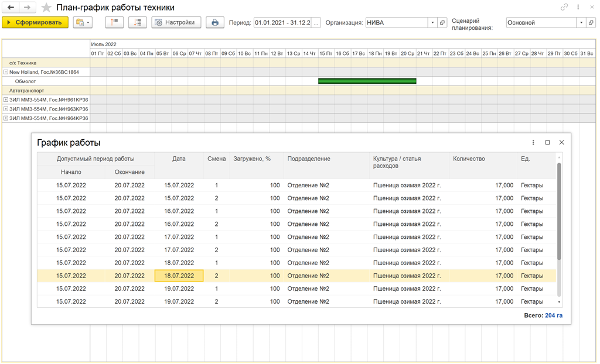Open the Организация dropdown list
Screen dimensions: 600x364
pyautogui.click(x=433, y=23)
